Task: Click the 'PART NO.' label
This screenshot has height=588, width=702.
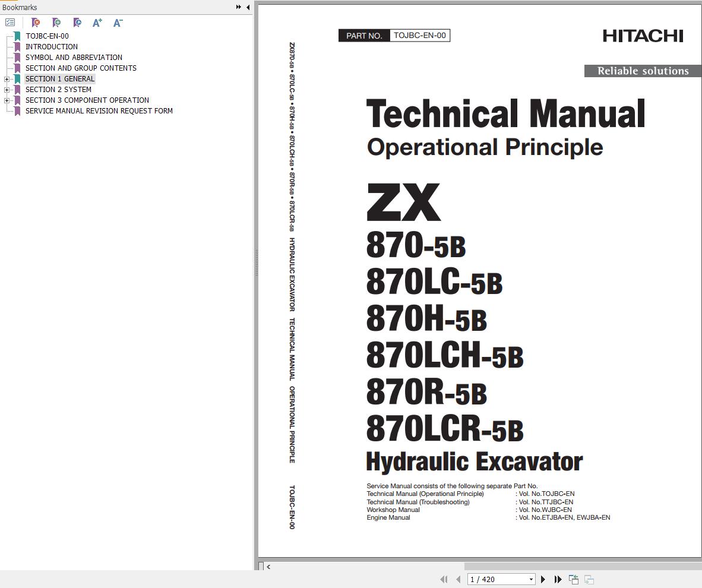Action: (x=364, y=36)
